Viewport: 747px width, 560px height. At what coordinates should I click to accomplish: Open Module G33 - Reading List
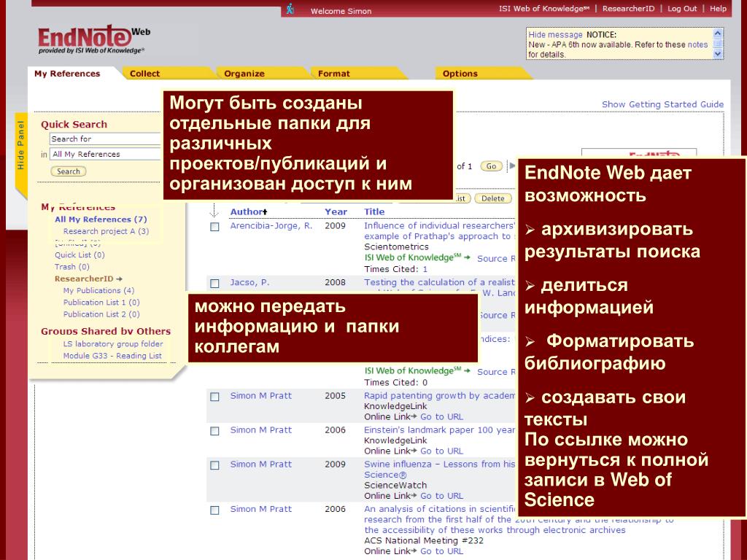112,356
